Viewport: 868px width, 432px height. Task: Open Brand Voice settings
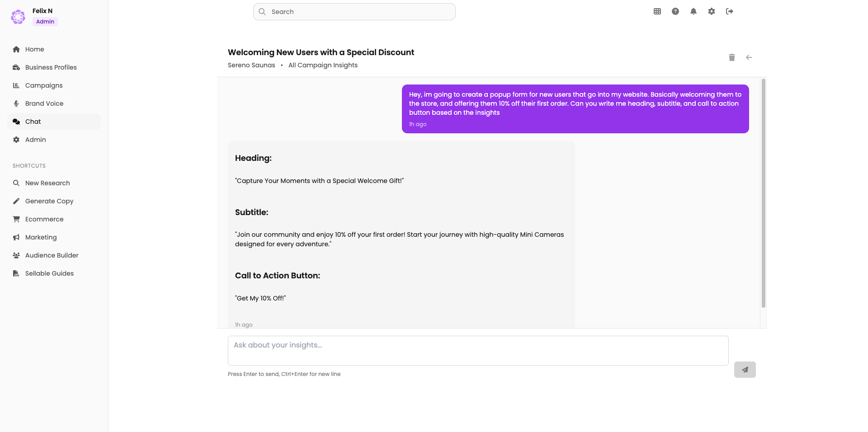point(44,103)
